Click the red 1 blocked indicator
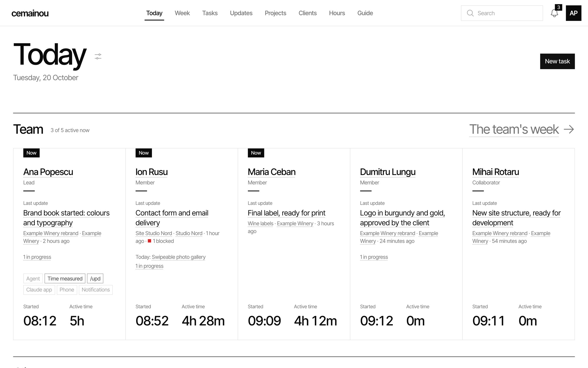 pos(161,241)
